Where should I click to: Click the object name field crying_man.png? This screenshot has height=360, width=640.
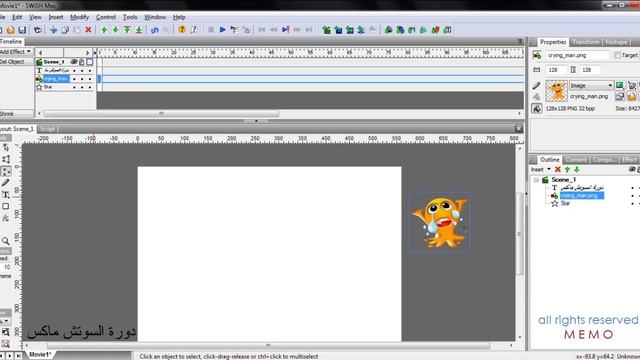click(x=578, y=55)
